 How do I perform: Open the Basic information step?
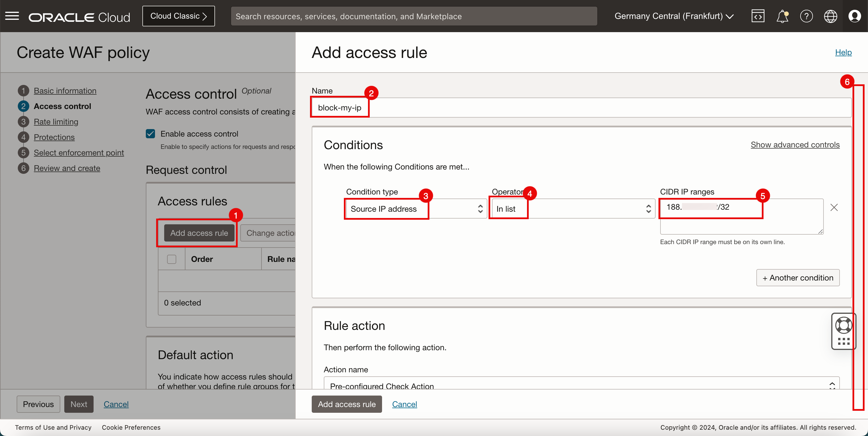(65, 89)
